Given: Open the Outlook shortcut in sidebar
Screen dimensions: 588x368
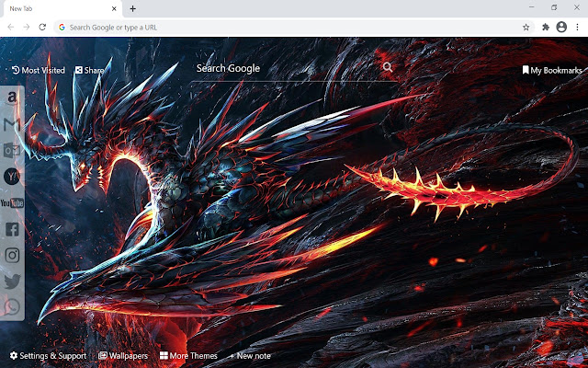Looking at the screenshot, I should pyautogui.click(x=12, y=150).
